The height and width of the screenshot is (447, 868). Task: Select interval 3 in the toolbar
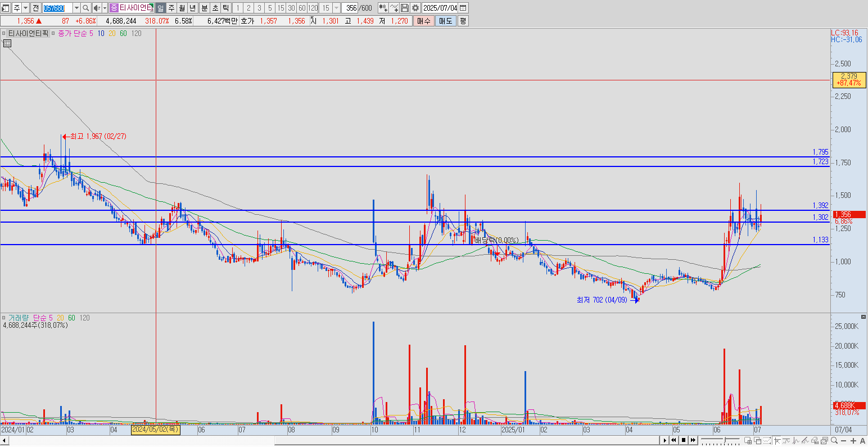click(259, 8)
